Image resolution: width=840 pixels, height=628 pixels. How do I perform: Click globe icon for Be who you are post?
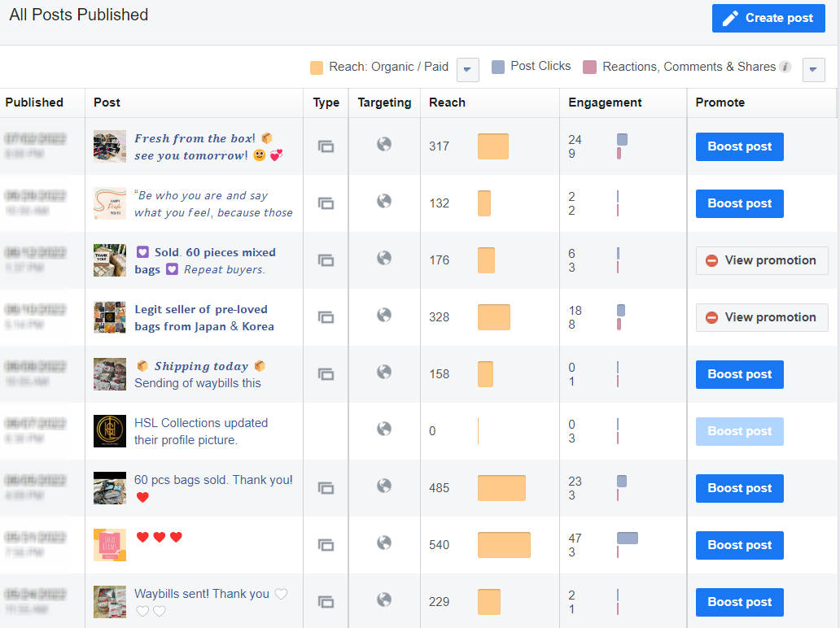click(x=384, y=201)
